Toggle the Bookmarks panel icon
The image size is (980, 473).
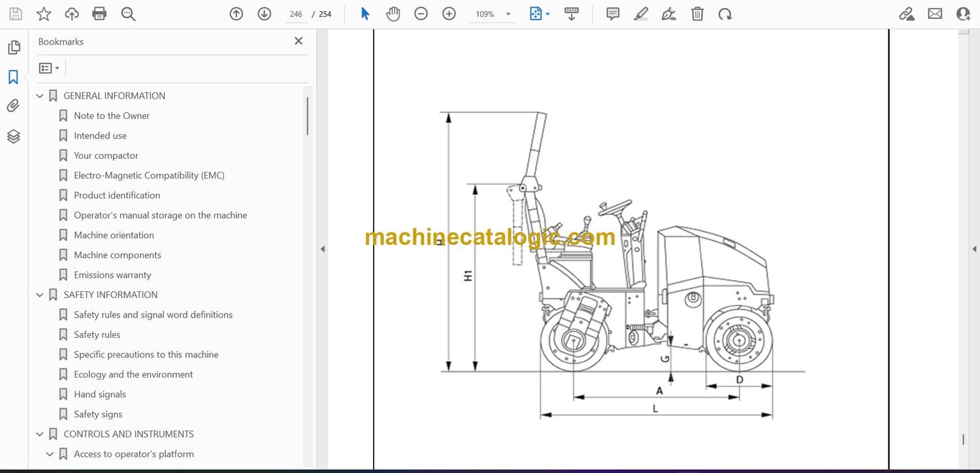pos(13,77)
